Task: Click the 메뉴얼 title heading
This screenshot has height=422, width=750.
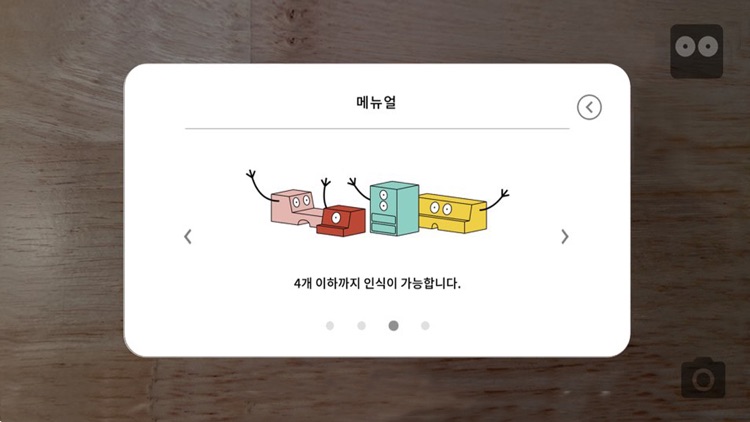Action: click(376, 102)
